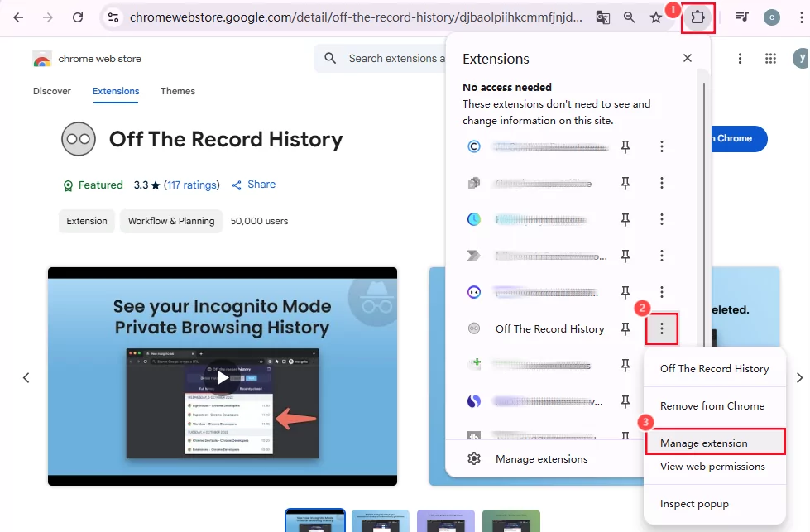Toggle pin for the green plus icon extension
The image size is (810, 532).
click(x=625, y=365)
